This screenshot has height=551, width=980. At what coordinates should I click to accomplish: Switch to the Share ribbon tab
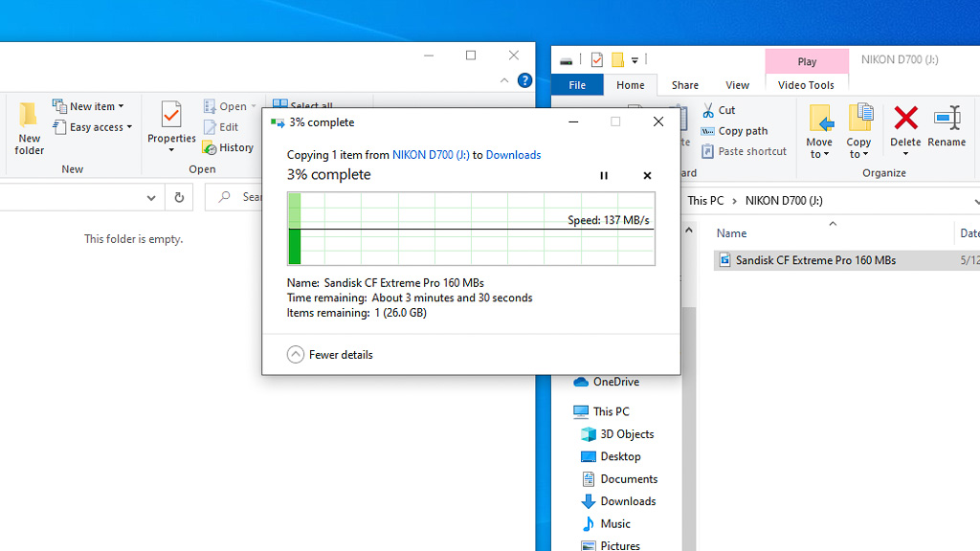[684, 85]
